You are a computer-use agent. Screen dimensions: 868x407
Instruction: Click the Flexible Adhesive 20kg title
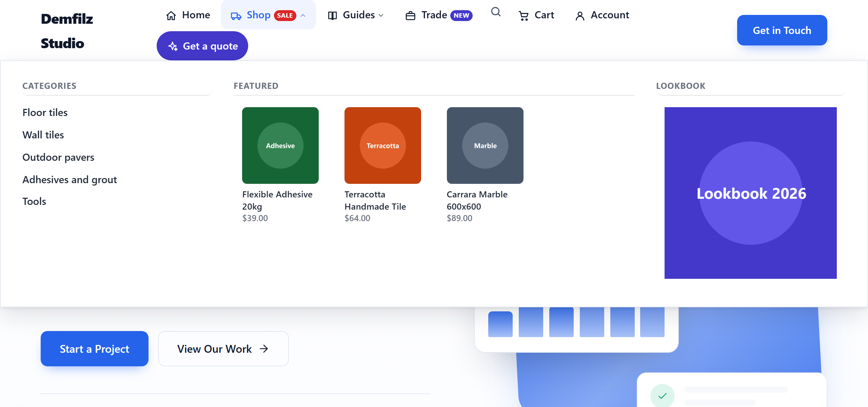click(x=277, y=200)
